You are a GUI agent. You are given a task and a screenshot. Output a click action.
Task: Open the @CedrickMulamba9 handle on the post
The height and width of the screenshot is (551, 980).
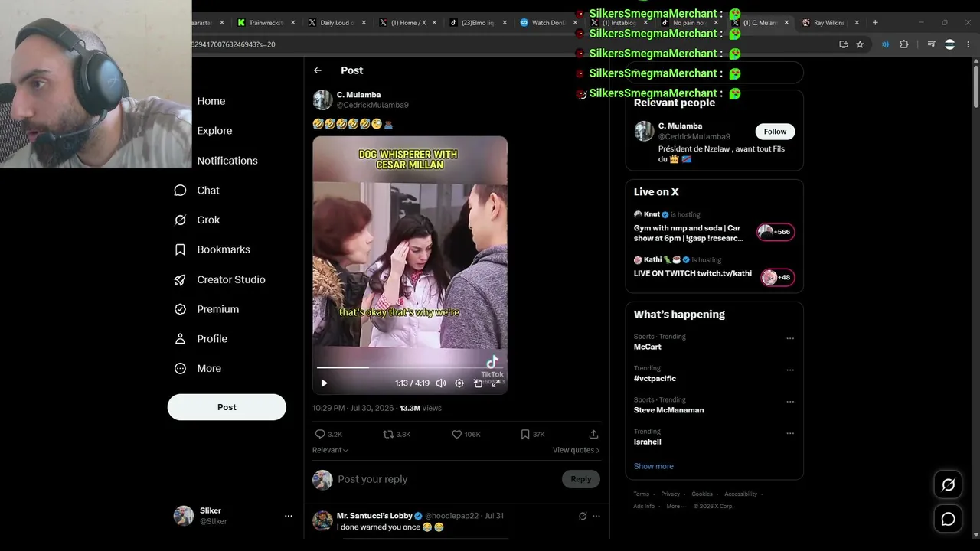(373, 105)
